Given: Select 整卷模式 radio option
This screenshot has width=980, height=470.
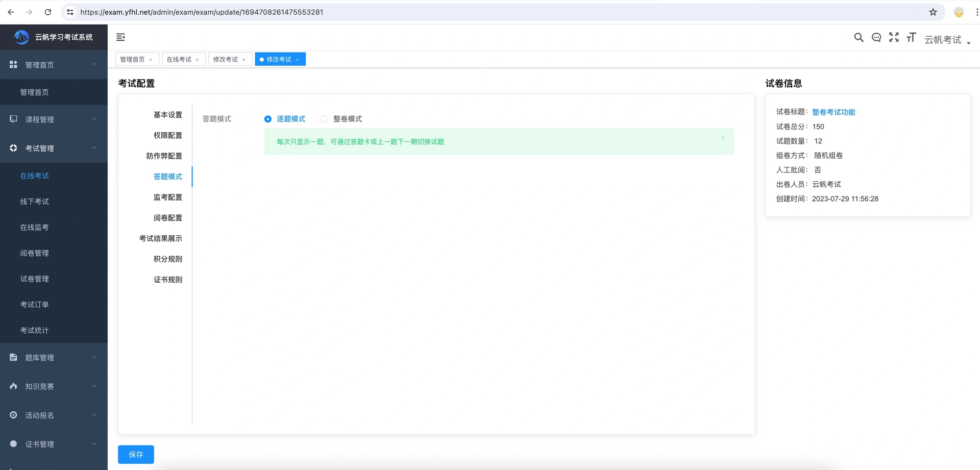Looking at the screenshot, I should pyautogui.click(x=341, y=119).
